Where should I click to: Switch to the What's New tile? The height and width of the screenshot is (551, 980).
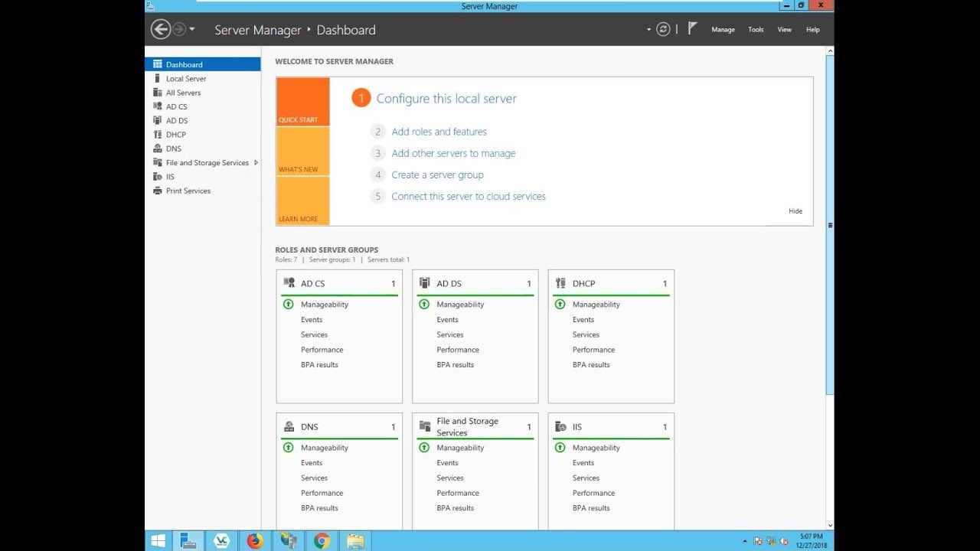click(x=303, y=152)
